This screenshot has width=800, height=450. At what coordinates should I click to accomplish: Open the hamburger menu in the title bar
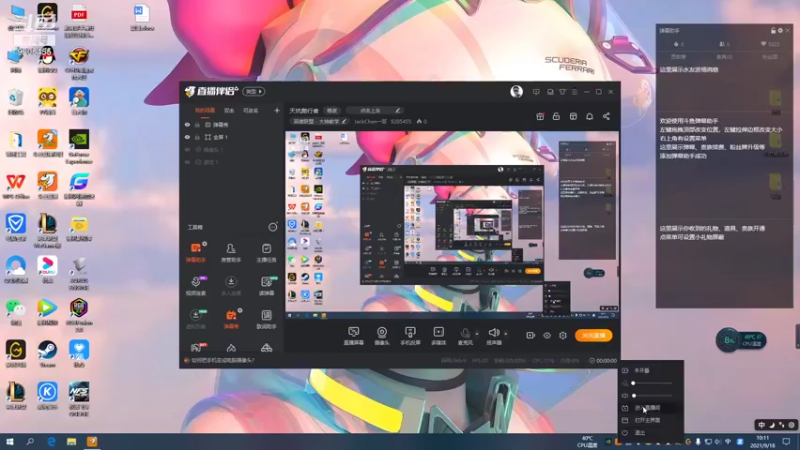[574, 92]
